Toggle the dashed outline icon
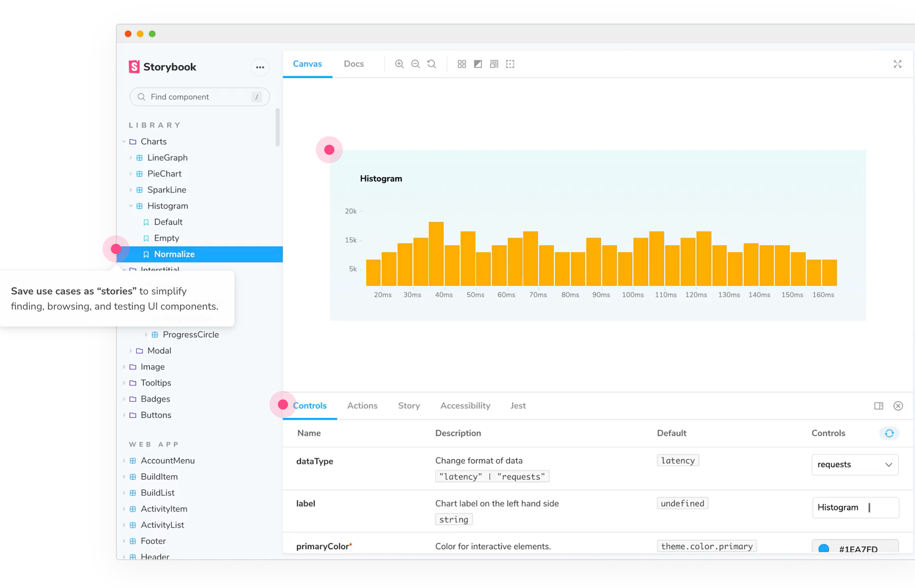This screenshot has width=915, height=588. 510,64
